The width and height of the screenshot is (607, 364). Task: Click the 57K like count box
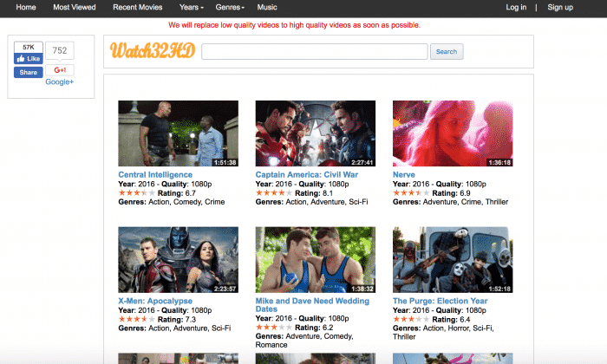[29, 47]
